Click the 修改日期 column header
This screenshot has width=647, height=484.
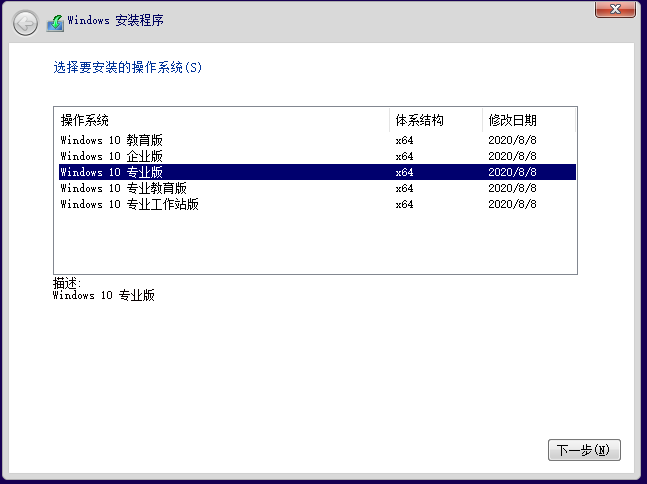click(x=529, y=120)
